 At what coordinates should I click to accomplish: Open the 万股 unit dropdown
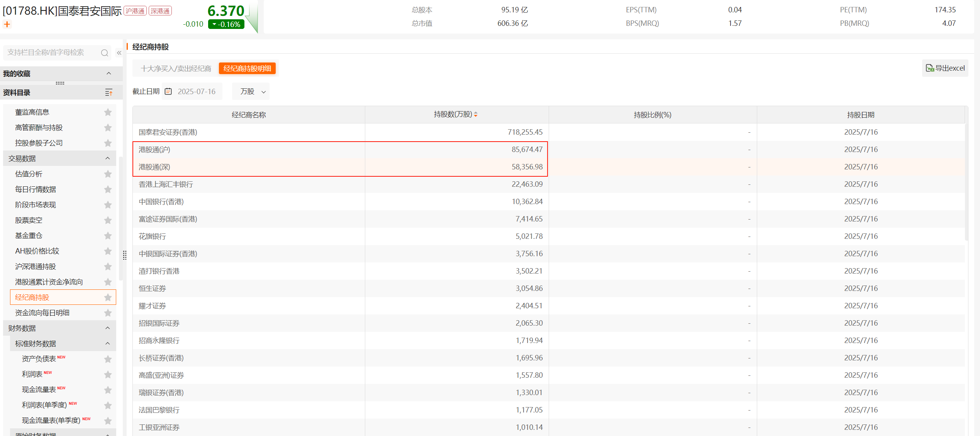pos(251,91)
